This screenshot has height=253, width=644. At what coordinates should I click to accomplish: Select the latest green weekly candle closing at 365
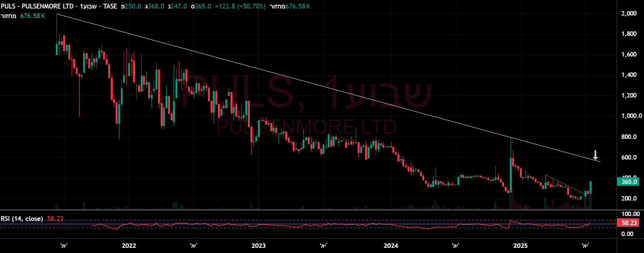coord(590,187)
